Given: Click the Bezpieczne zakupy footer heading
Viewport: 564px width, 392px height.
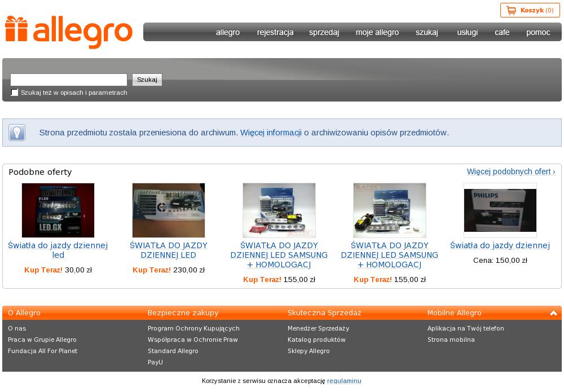Looking at the screenshot, I should 183,313.
